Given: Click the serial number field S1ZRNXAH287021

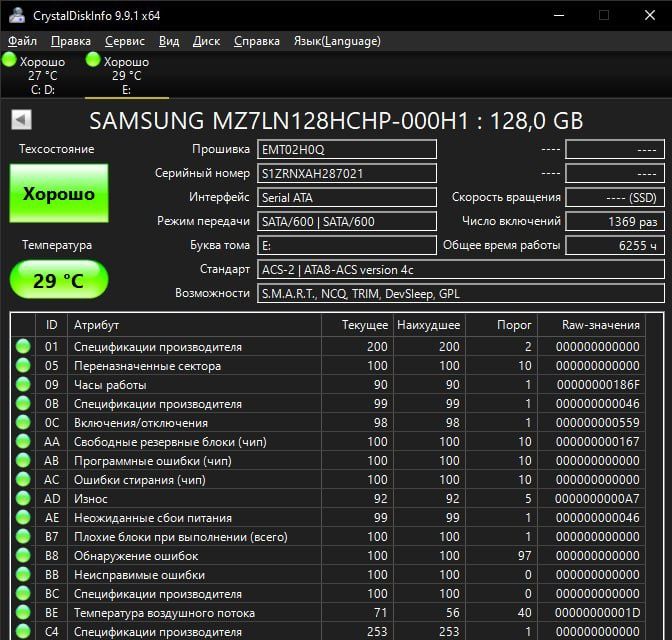Looking at the screenshot, I should (347, 174).
